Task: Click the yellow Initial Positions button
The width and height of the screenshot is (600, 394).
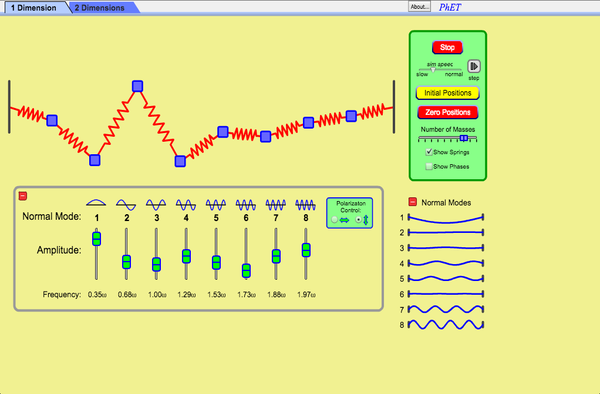Action: point(447,93)
